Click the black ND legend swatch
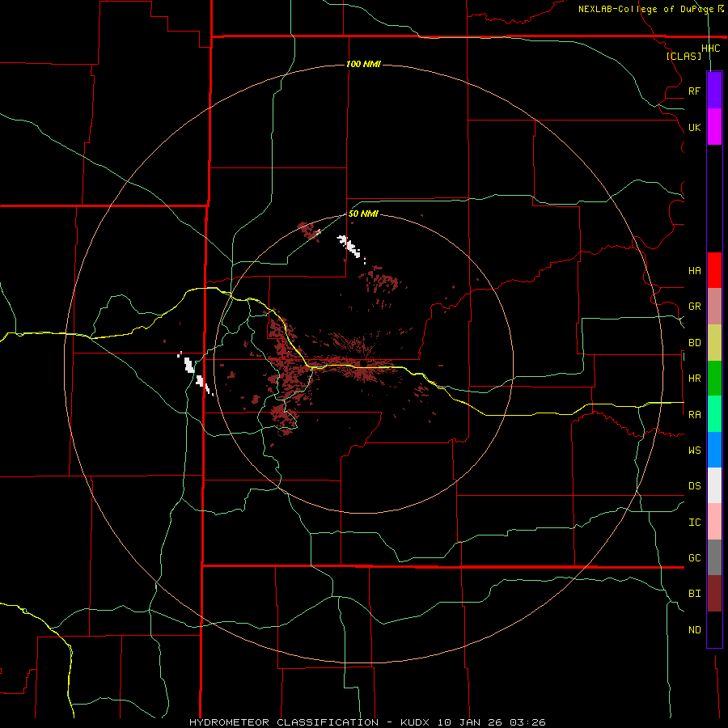 pyautogui.click(x=714, y=629)
